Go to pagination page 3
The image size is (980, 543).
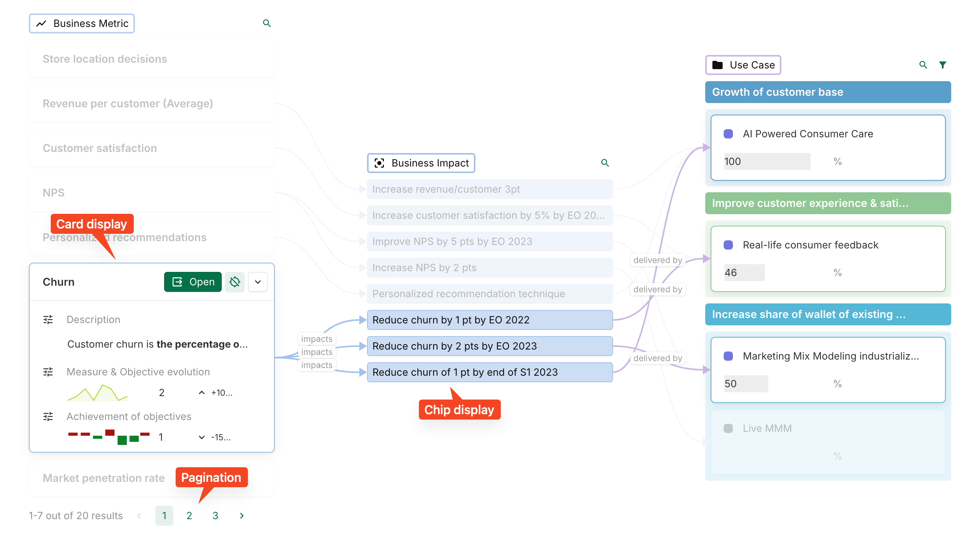click(x=215, y=516)
